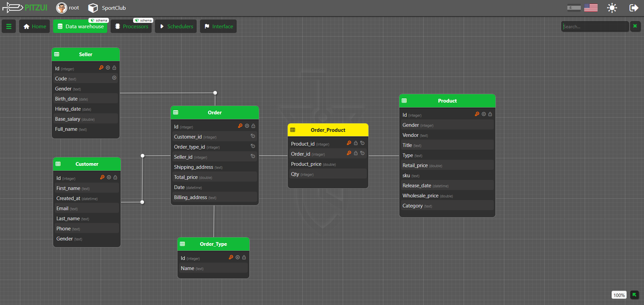Click the Product Id key icon
The width and height of the screenshot is (644, 305).
pos(477,114)
